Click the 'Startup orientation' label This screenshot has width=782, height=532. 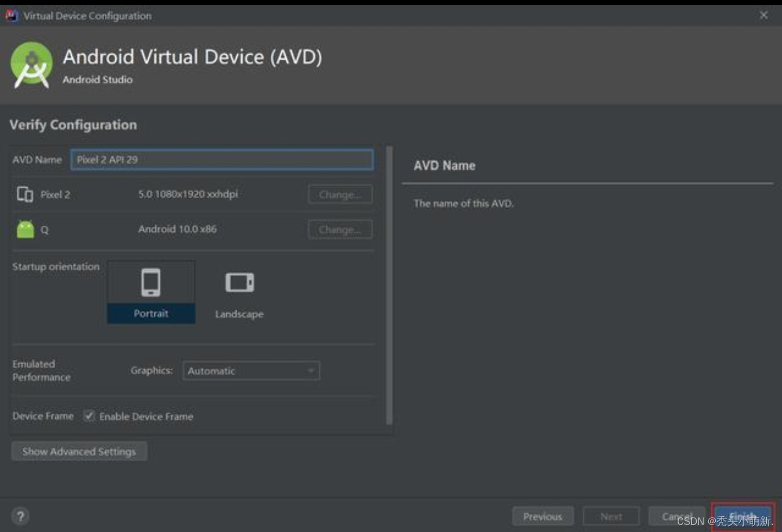[x=56, y=267]
